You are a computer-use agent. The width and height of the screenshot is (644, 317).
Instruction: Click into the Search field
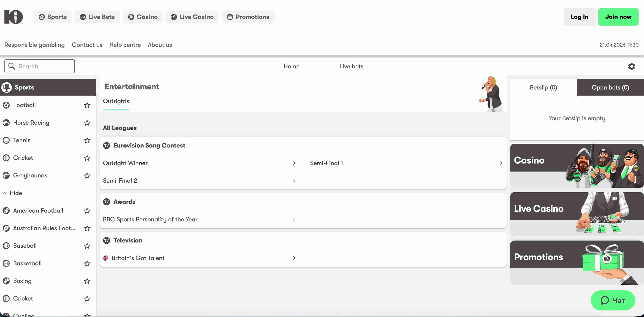tap(39, 66)
